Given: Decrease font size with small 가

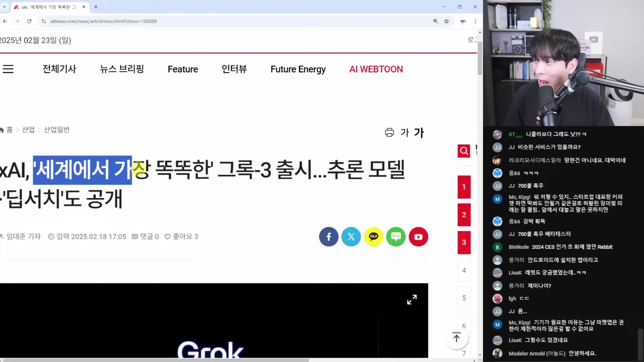Looking at the screenshot, I should (405, 133).
